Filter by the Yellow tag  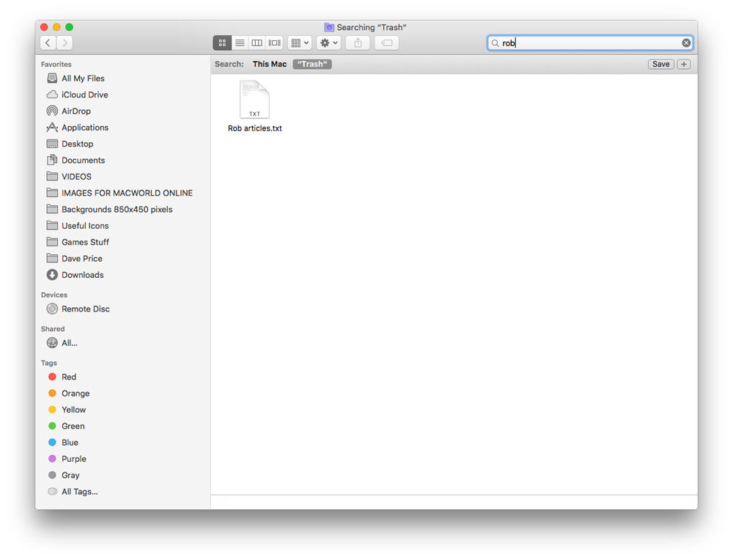73,410
